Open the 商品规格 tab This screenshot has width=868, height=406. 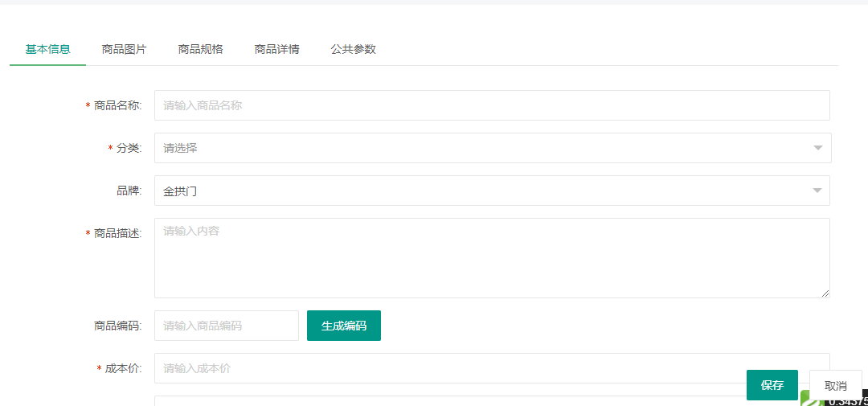click(200, 49)
